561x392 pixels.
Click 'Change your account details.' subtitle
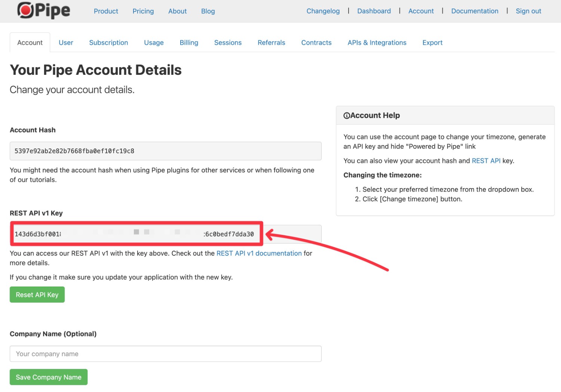tap(72, 90)
